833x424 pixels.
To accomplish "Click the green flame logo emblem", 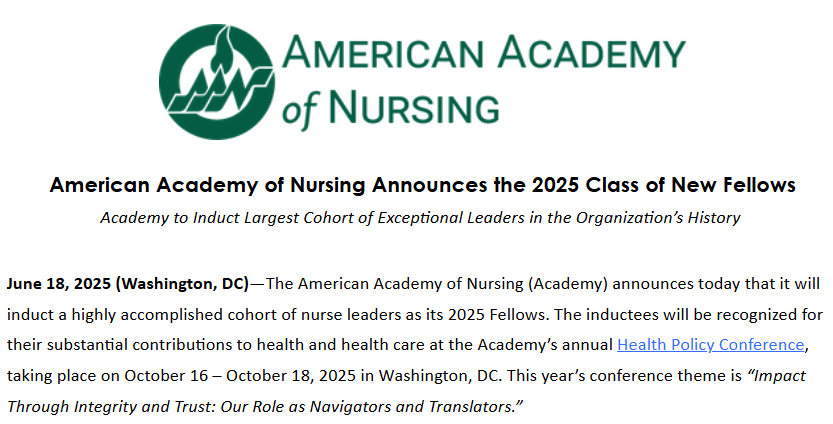I will click(216, 68).
